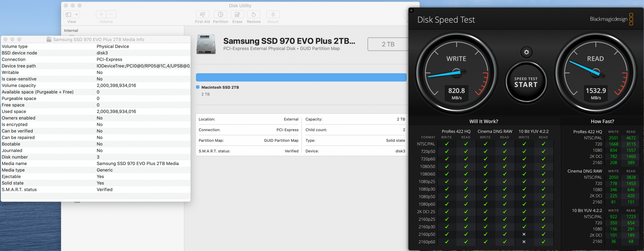Click the 820.8 MB/s write speed readout
Screen dimensions: 644x251
click(457, 94)
